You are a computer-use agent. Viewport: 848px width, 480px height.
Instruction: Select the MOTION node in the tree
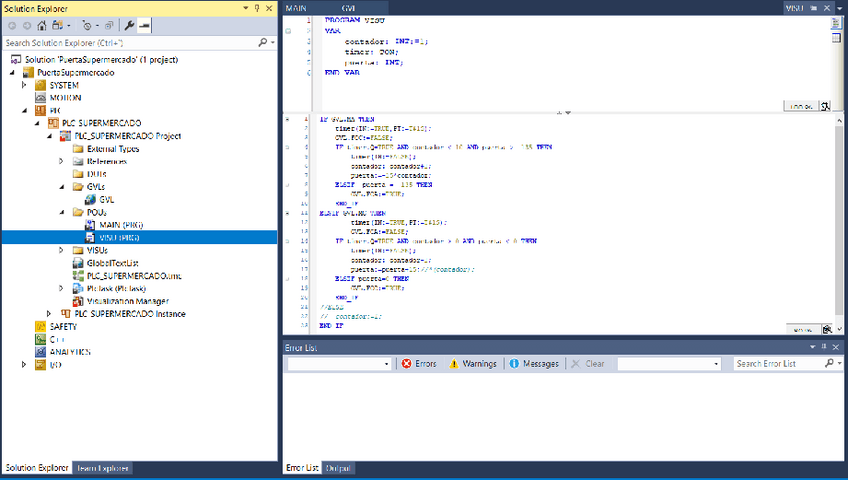coord(64,98)
